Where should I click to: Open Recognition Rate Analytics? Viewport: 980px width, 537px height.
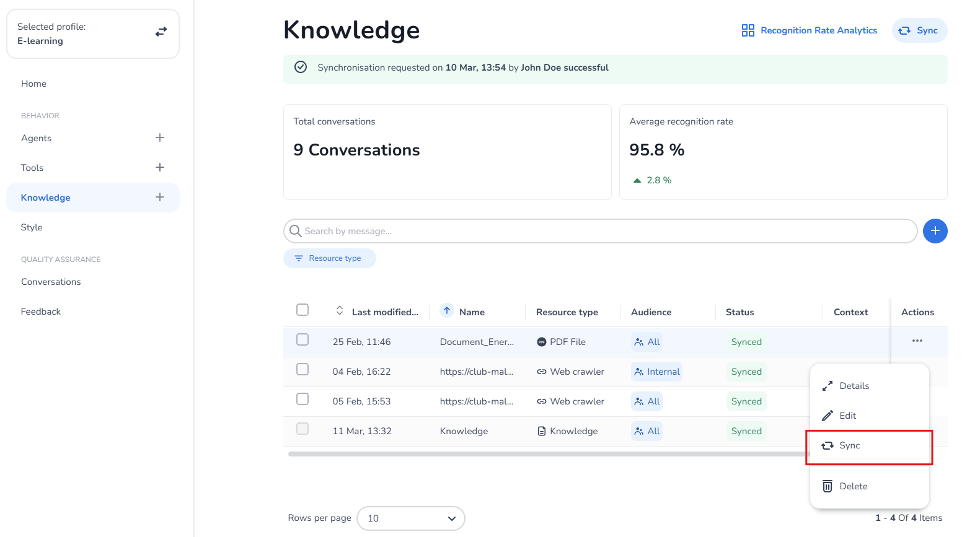(x=809, y=30)
